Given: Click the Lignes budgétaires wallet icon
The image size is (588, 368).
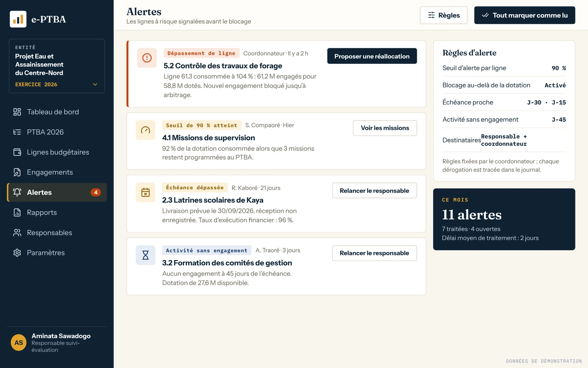Looking at the screenshot, I should point(17,152).
